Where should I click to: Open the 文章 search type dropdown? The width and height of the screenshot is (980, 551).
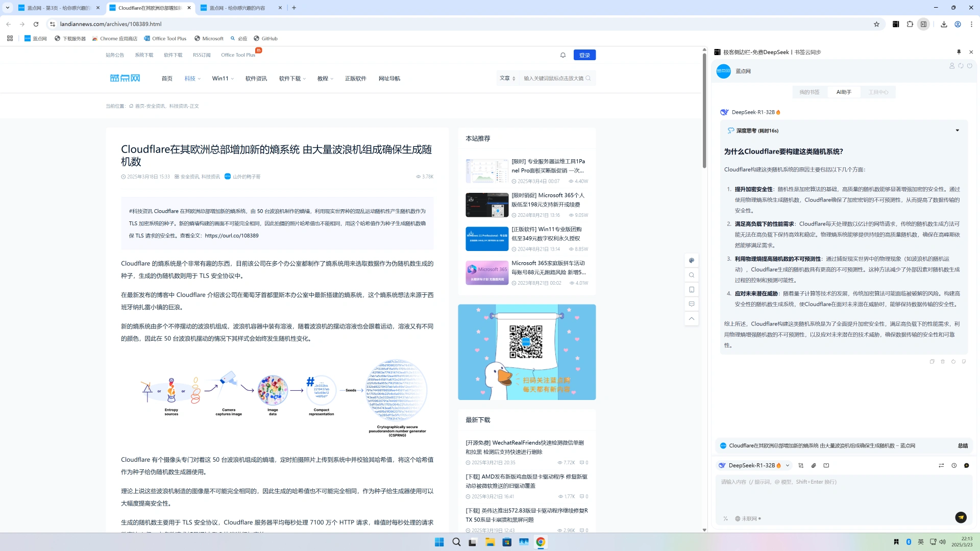point(507,78)
